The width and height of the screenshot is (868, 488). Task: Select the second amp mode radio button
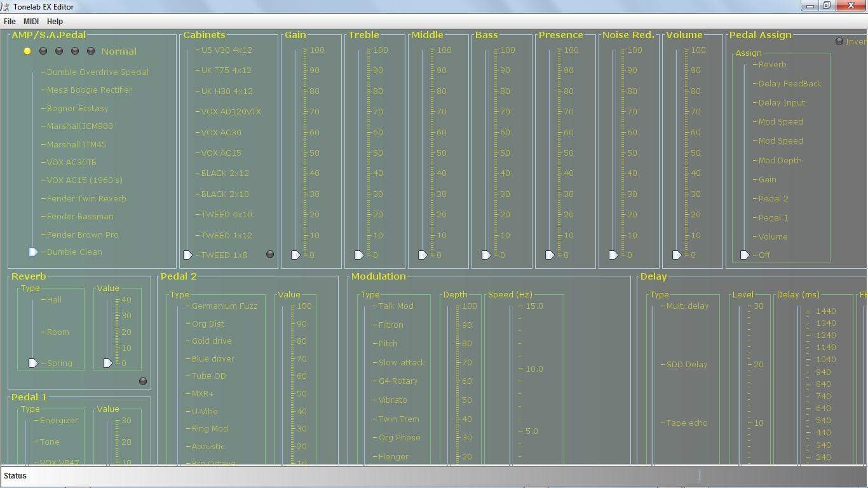pyautogui.click(x=43, y=51)
